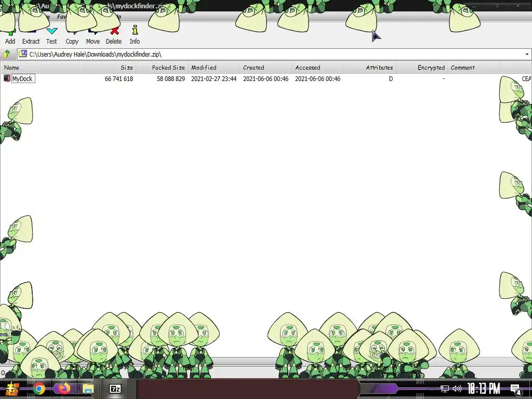Click the Extract toolbar button
532x399 pixels.
(31, 37)
